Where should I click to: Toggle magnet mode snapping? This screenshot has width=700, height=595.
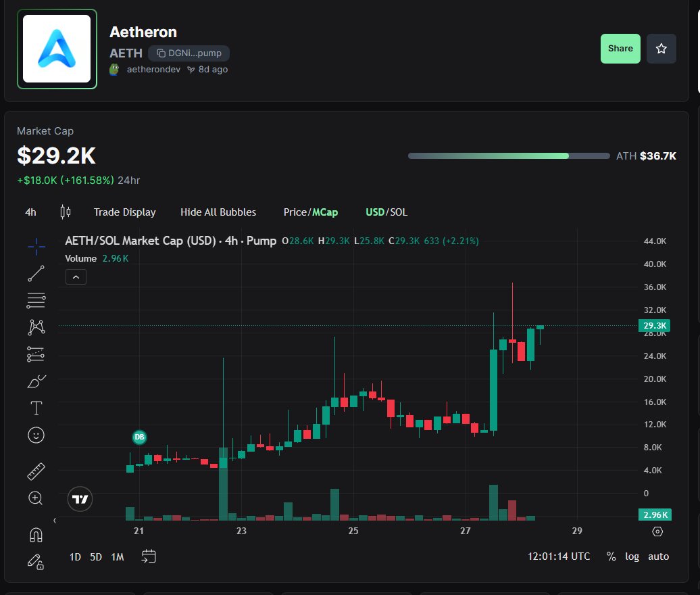point(36,535)
